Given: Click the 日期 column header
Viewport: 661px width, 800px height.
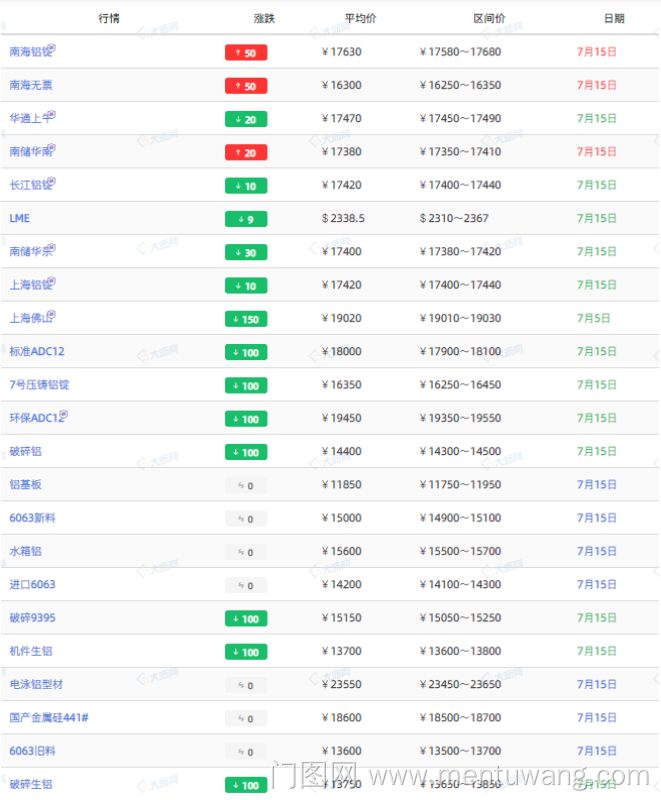Looking at the screenshot, I should (x=614, y=18).
